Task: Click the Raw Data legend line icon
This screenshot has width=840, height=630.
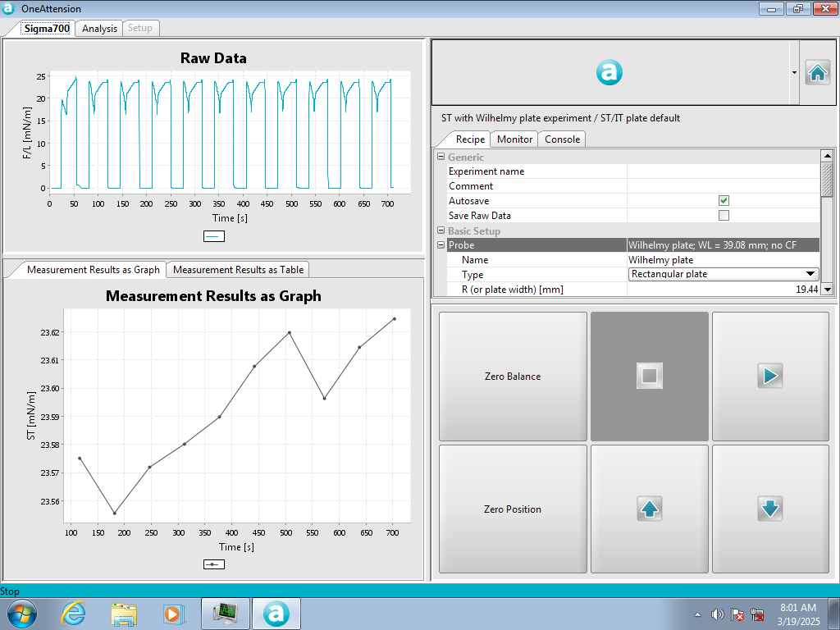Action: tap(214, 236)
